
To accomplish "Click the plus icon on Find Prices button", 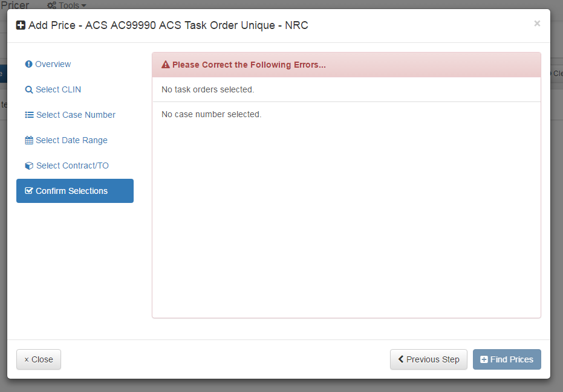I will 484,359.
